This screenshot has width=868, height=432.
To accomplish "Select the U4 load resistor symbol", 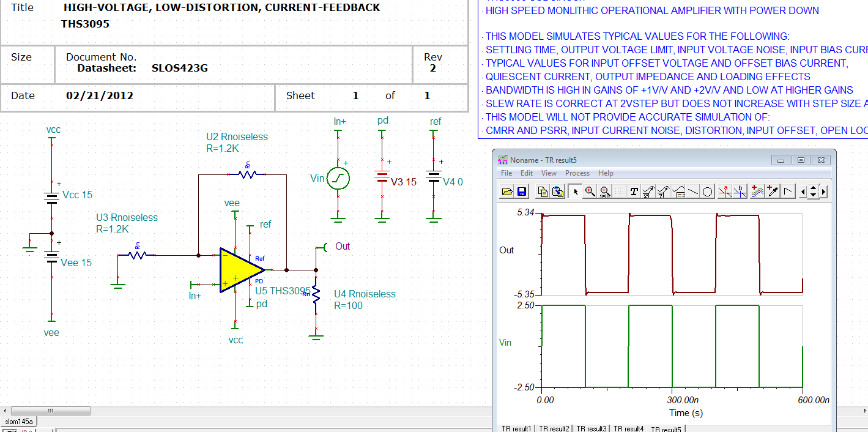I will [x=316, y=295].
